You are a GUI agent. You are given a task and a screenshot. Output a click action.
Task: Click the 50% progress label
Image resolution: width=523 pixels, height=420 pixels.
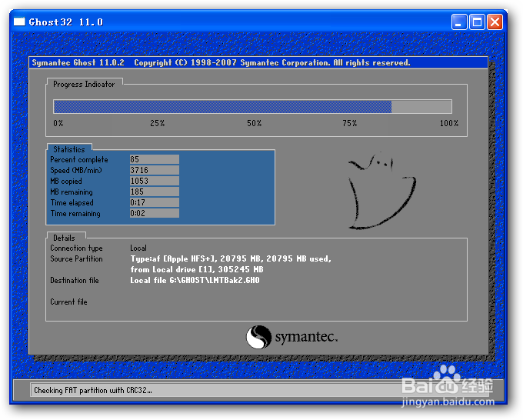[254, 123]
